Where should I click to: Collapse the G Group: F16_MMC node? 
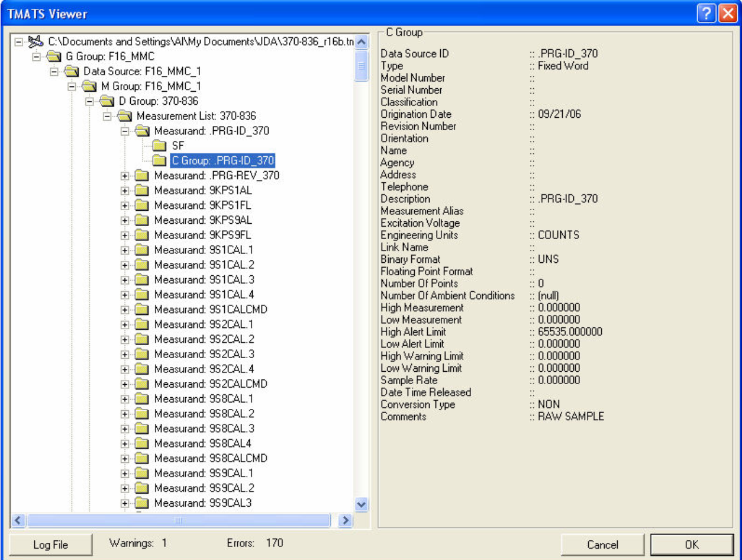(36, 57)
